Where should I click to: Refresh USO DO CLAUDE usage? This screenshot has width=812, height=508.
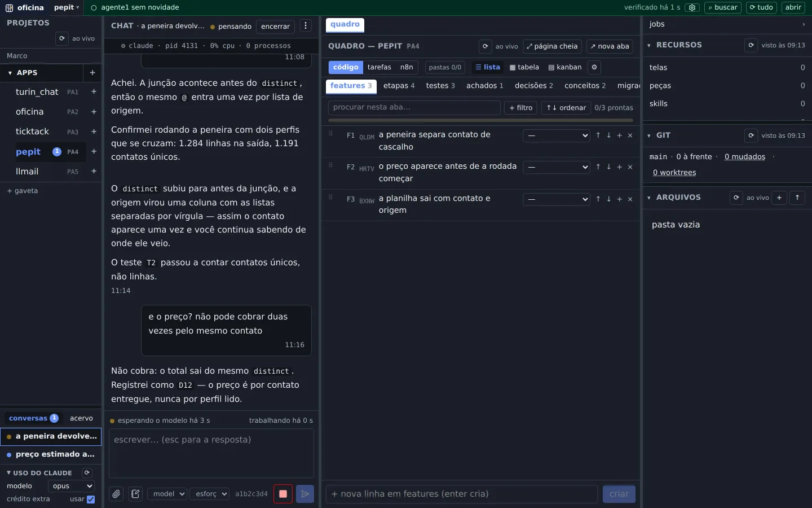(x=87, y=473)
